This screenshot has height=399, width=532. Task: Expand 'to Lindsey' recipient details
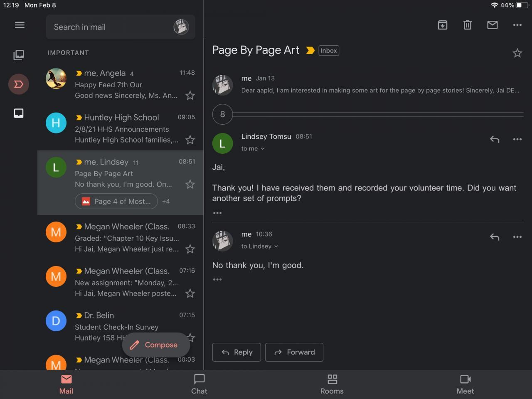coord(259,246)
